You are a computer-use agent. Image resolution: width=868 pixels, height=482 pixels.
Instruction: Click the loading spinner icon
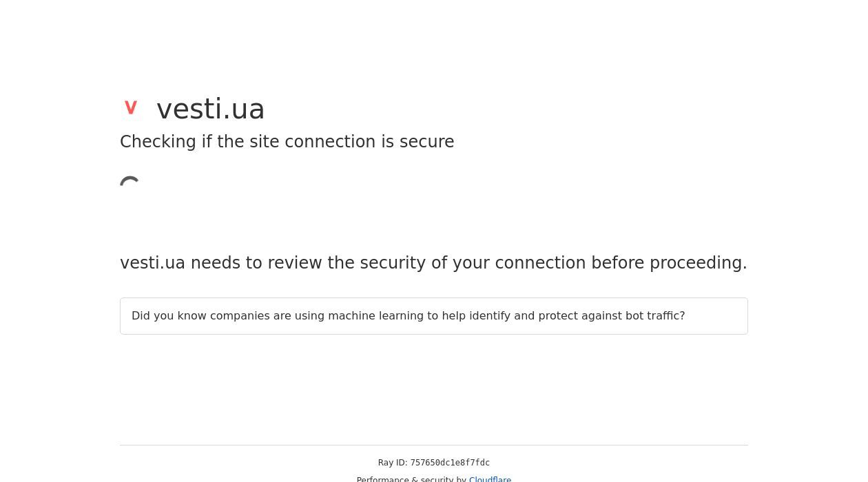click(x=130, y=184)
